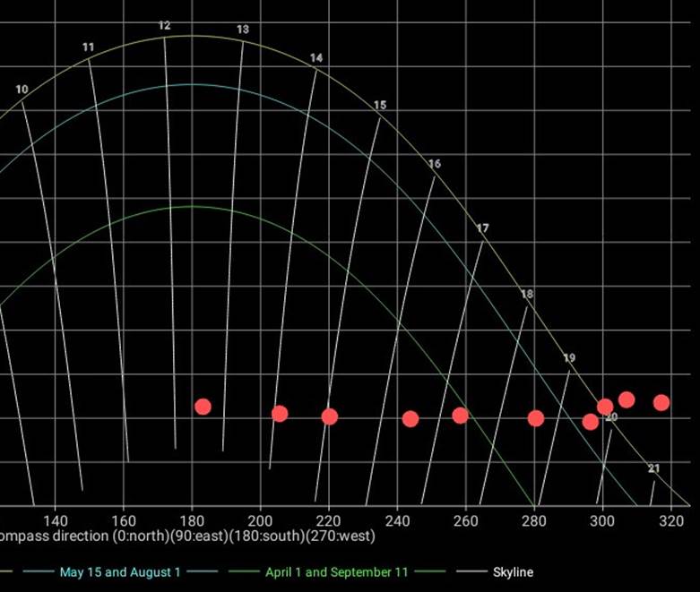Viewport: 700px width, 592px height.
Task: Click the 260 compass axis label
Action: click(465, 520)
